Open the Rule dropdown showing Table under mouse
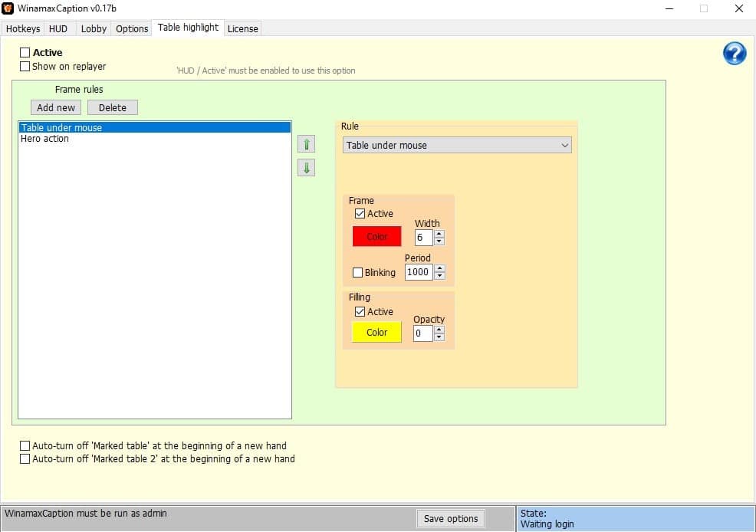The image size is (756, 532). [456, 145]
